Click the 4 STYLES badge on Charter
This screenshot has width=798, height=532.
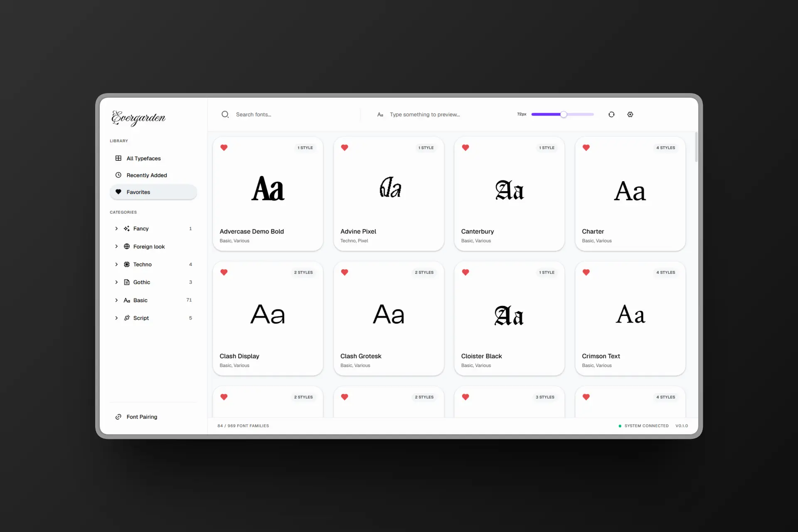pos(665,148)
